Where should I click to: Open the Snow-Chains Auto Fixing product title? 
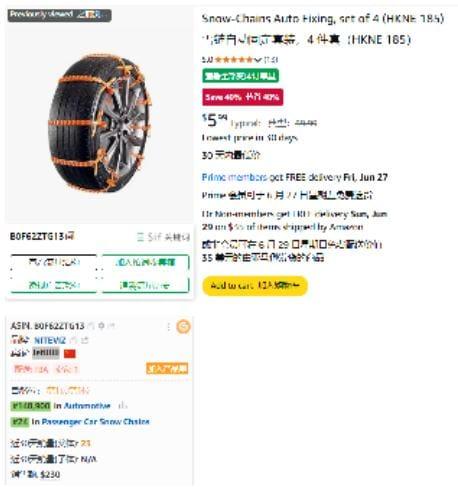pos(323,18)
